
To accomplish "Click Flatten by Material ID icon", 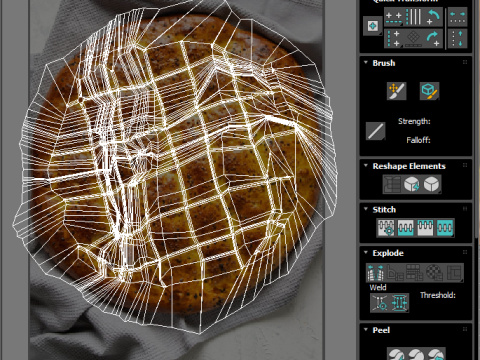I will [434, 273].
